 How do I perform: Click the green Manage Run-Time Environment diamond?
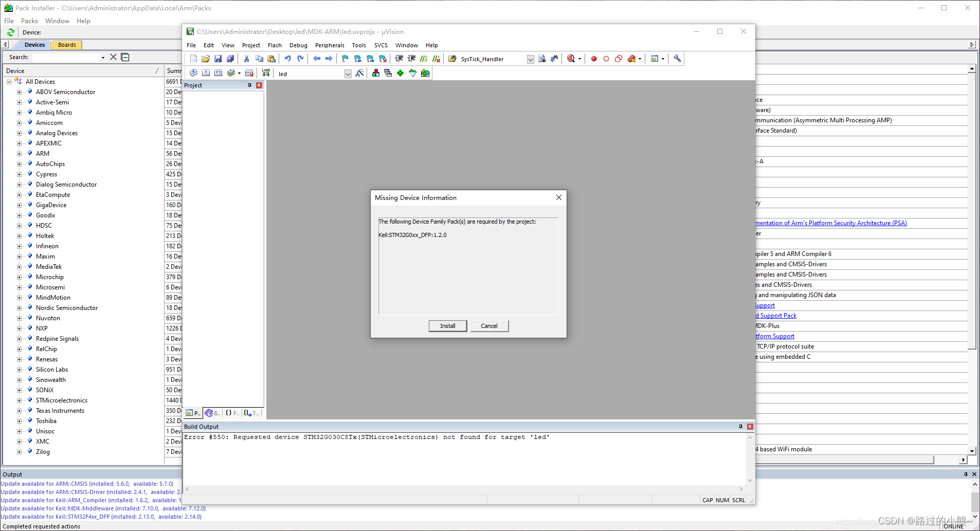point(401,73)
